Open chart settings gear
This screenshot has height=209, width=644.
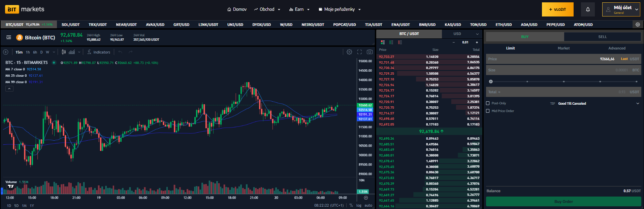(349, 52)
